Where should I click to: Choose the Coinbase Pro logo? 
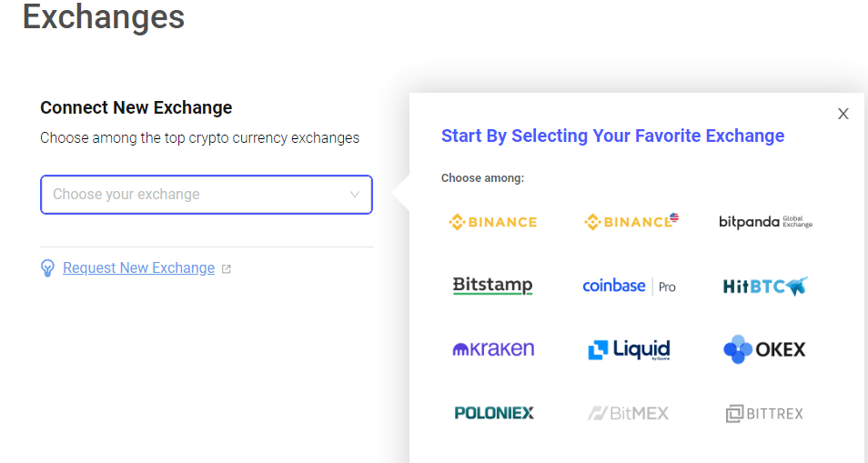629,286
